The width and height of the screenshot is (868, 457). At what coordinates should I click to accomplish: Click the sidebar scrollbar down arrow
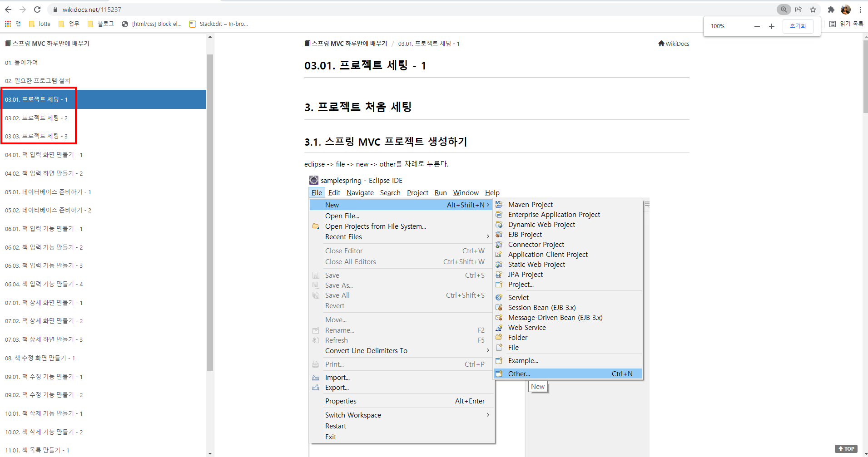pos(210,453)
